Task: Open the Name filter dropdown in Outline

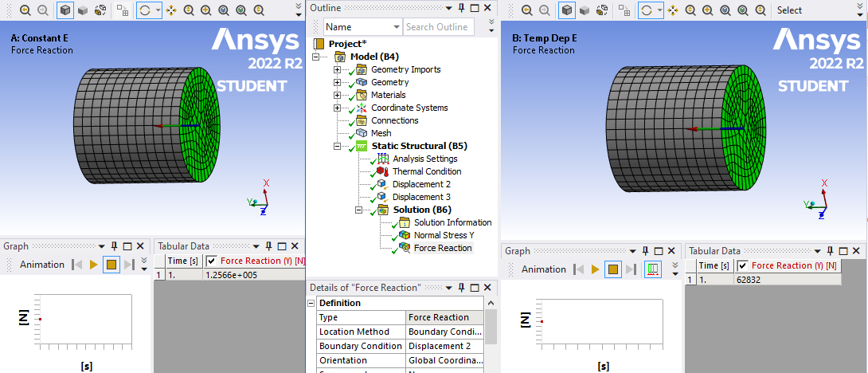Action: pos(396,27)
